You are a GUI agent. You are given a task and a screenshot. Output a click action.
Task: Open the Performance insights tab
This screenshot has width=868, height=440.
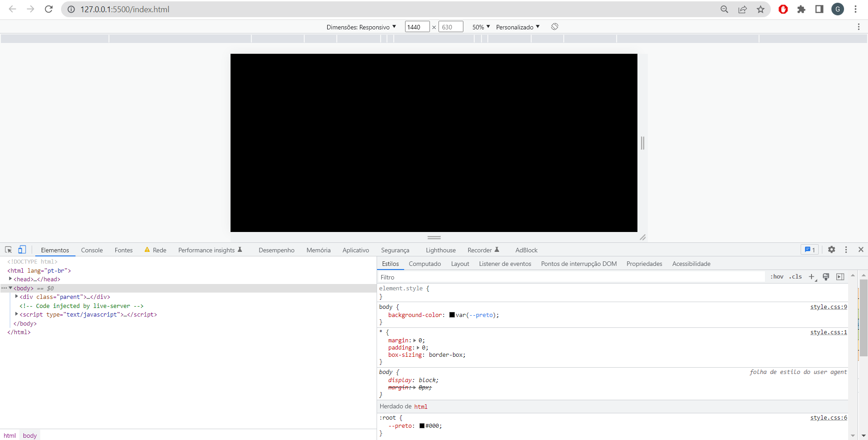click(x=210, y=250)
